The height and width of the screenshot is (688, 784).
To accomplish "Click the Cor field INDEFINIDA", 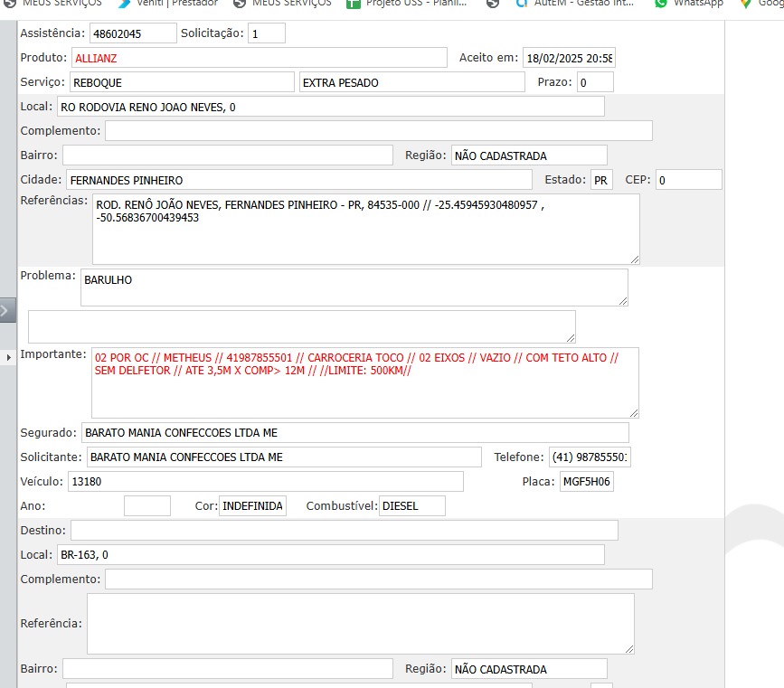I will tap(252, 506).
